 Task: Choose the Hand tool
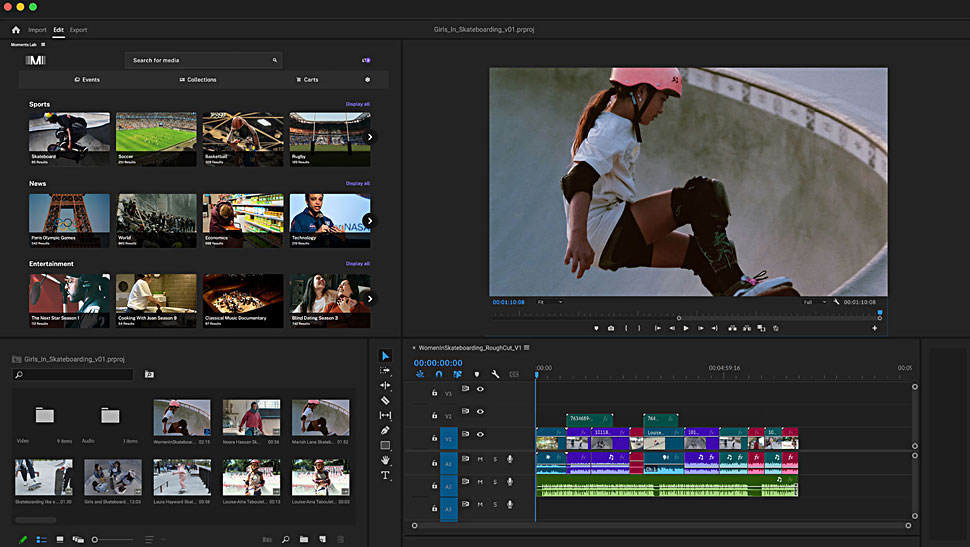click(386, 460)
